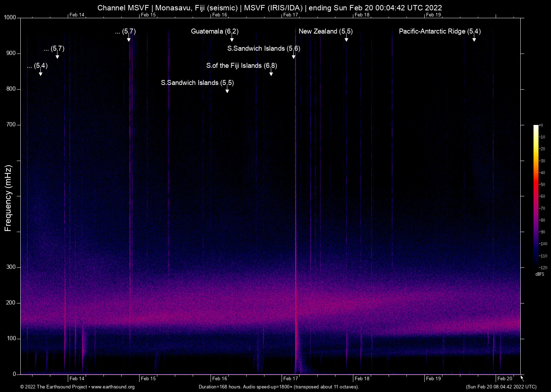Click the Duration=168 hours footer text
The image size is (551, 392).
point(279,387)
